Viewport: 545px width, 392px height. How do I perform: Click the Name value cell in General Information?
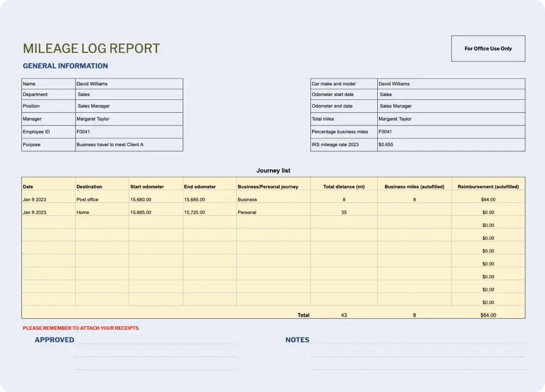point(129,84)
